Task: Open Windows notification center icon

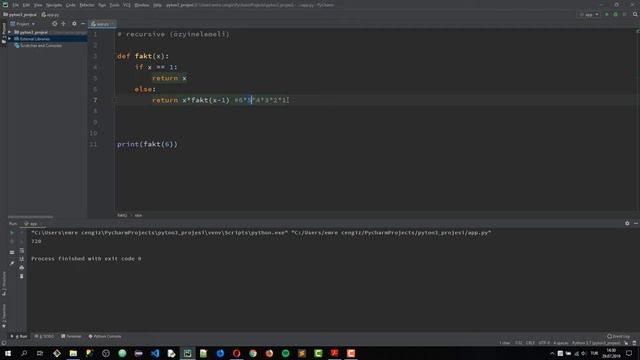Action: (x=629, y=353)
